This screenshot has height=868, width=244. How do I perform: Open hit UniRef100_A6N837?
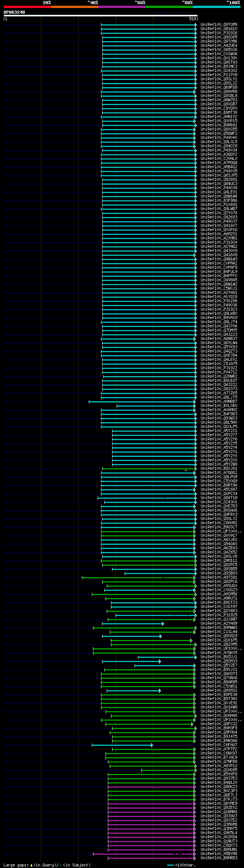click(x=219, y=339)
